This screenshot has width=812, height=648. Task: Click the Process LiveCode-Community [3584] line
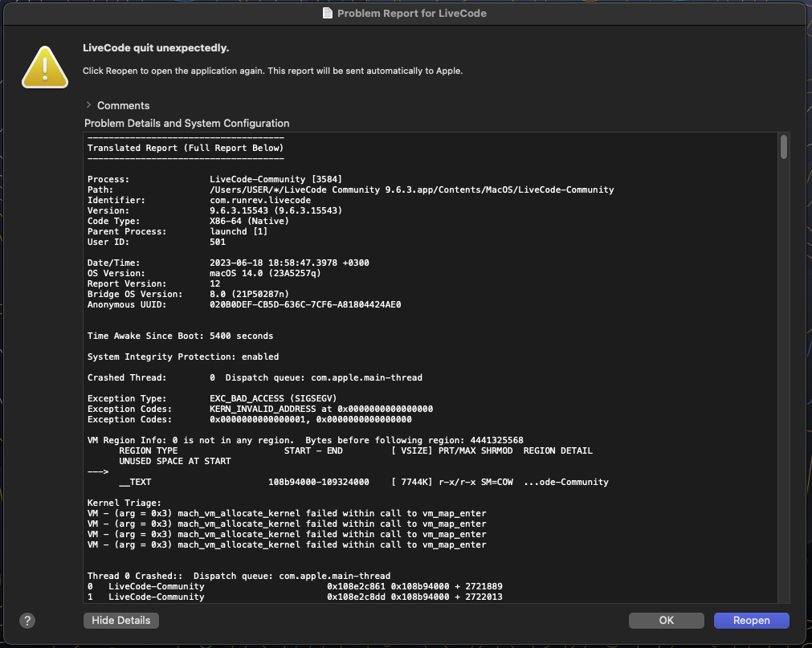click(x=215, y=179)
